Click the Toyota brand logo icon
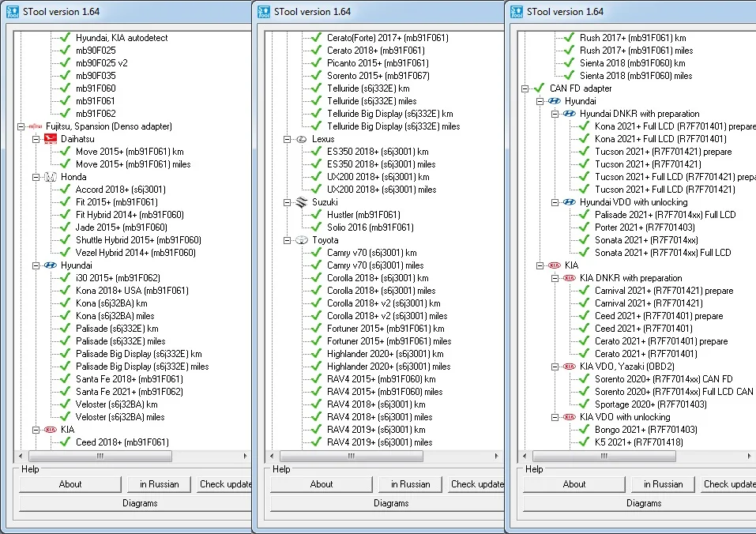This screenshot has height=534, width=756. (x=301, y=240)
